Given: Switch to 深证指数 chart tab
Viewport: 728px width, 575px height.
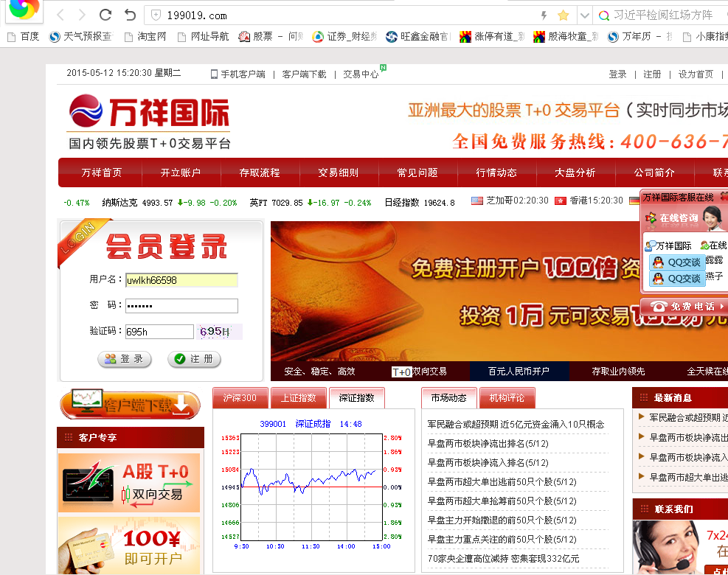Looking at the screenshot, I should point(356,398).
